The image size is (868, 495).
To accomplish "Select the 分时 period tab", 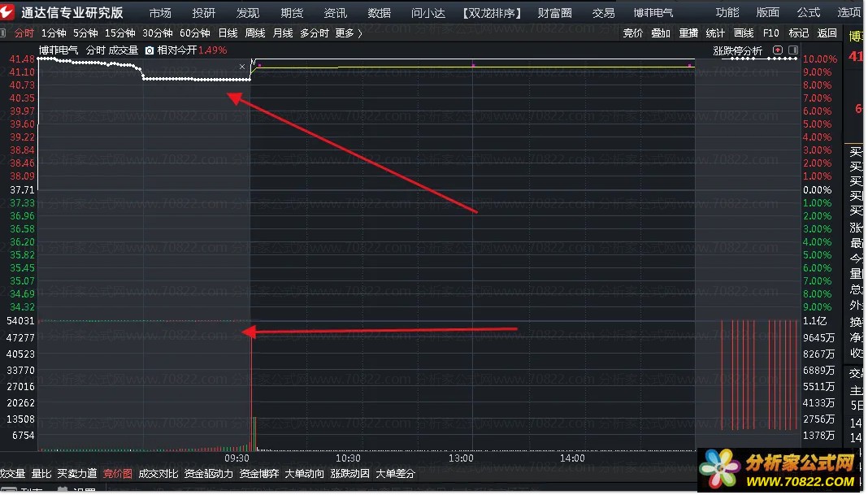I will (24, 33).
